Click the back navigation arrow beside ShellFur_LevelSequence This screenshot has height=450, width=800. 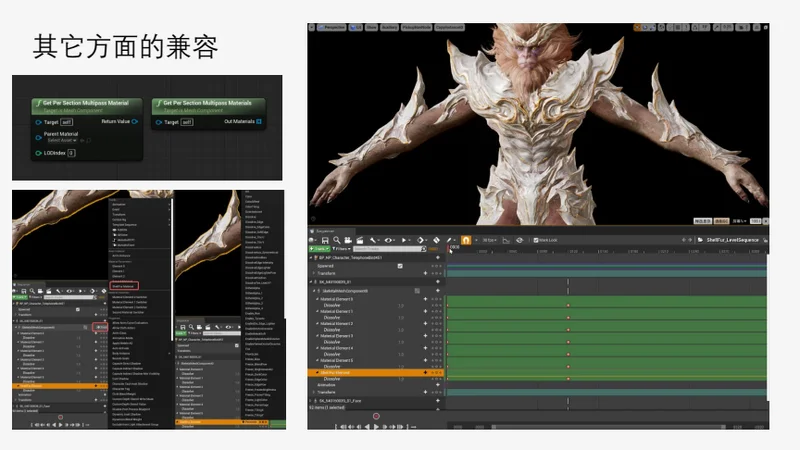684,240
